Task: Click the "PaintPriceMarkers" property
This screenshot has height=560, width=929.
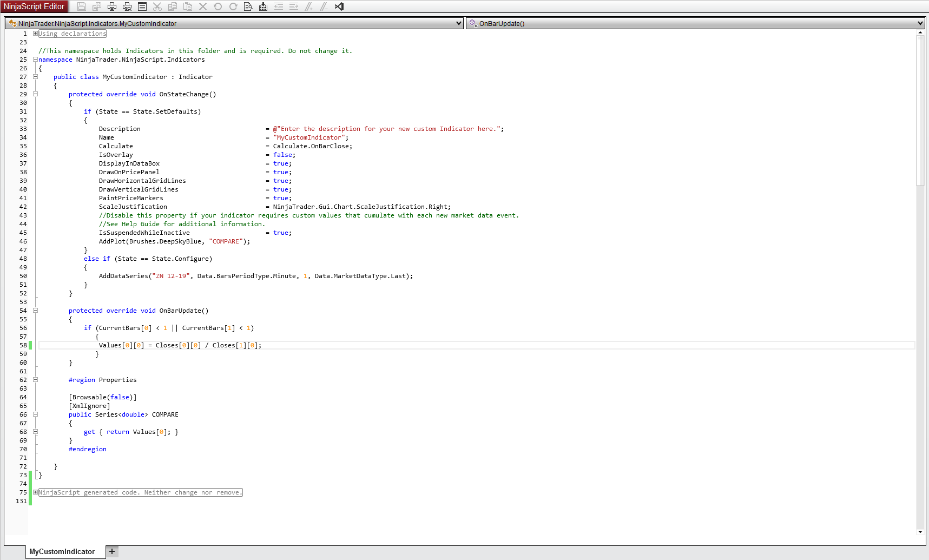Action: click(x=131, y=198)
